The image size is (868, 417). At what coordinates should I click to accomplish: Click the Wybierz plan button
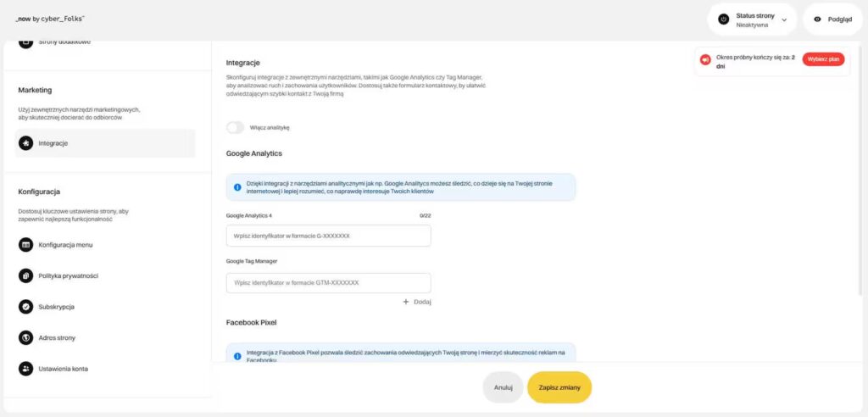(x=823, y=58)
